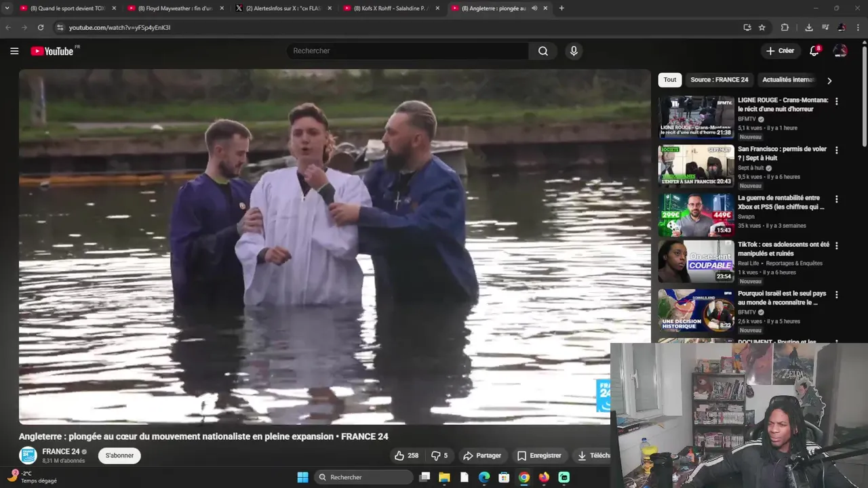Open the Pourquoi Israël video title
The width and height of the screenshot is (868, 488).
782,298
